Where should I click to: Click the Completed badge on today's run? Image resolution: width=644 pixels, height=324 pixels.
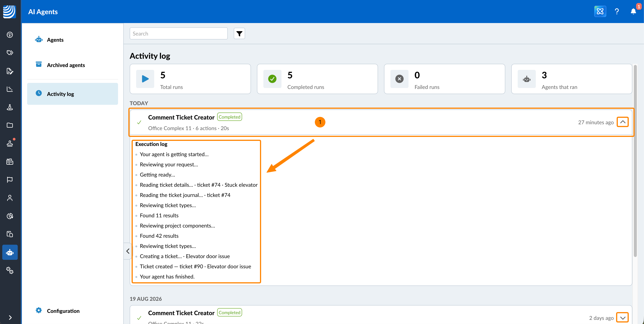coord(229,117)
